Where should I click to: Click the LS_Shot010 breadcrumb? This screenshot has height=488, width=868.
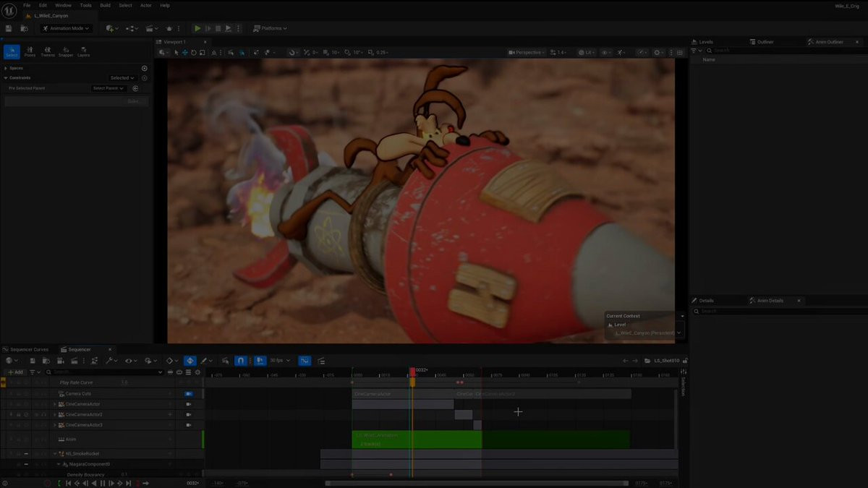(666, 360)
